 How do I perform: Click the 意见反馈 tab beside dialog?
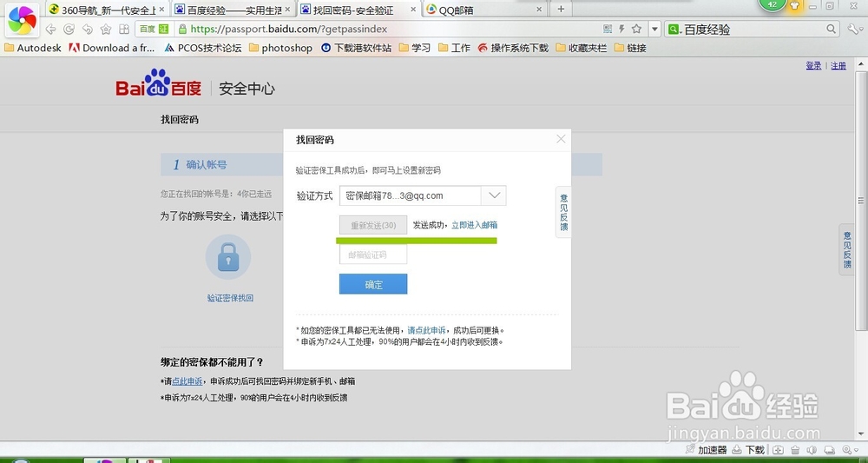click(563, 212)
